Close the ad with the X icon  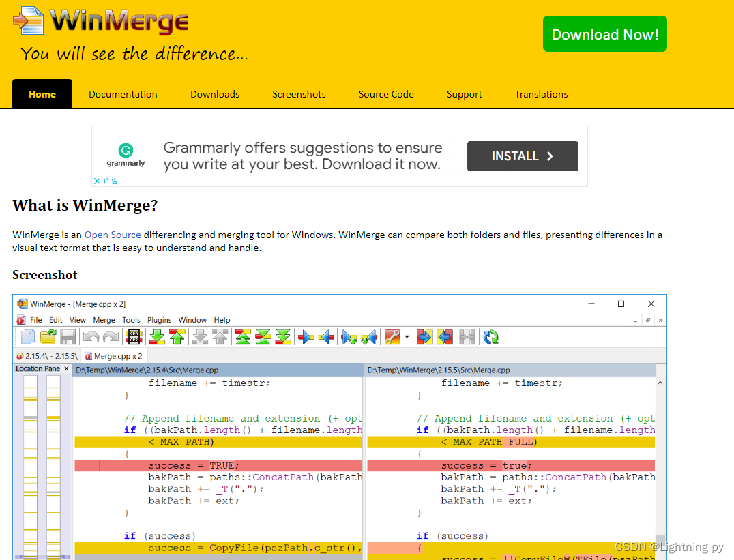98,181
